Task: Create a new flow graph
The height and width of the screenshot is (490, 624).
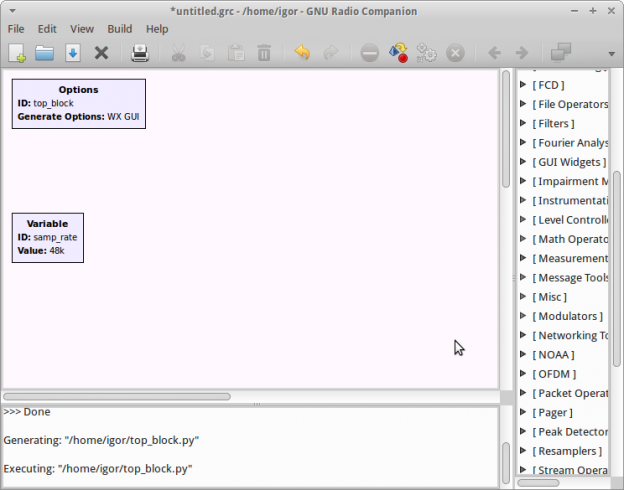Action: pos(17,53)
